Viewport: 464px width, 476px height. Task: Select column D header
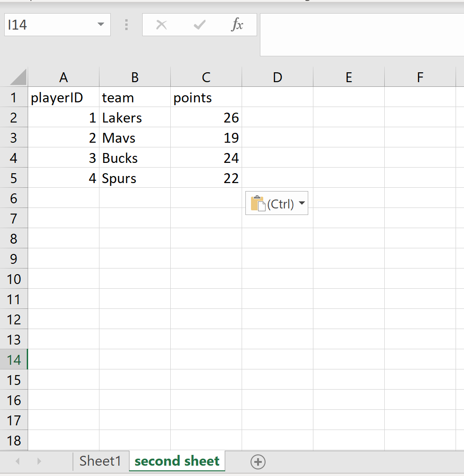277,77
